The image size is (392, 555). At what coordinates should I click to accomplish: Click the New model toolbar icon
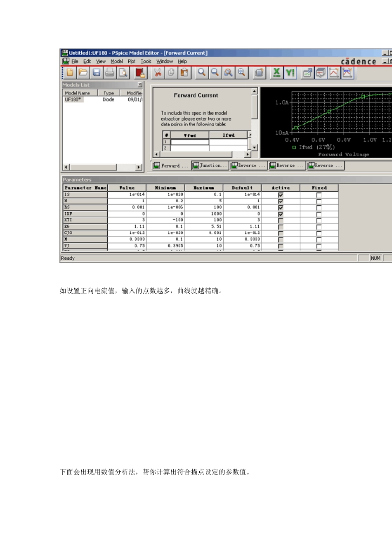(70, 73)
